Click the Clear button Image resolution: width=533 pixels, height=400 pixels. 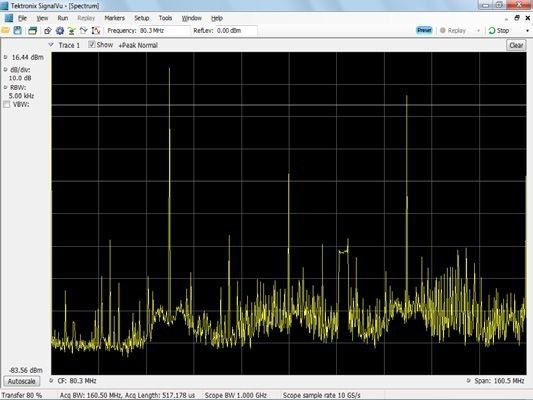click(516, 45)
